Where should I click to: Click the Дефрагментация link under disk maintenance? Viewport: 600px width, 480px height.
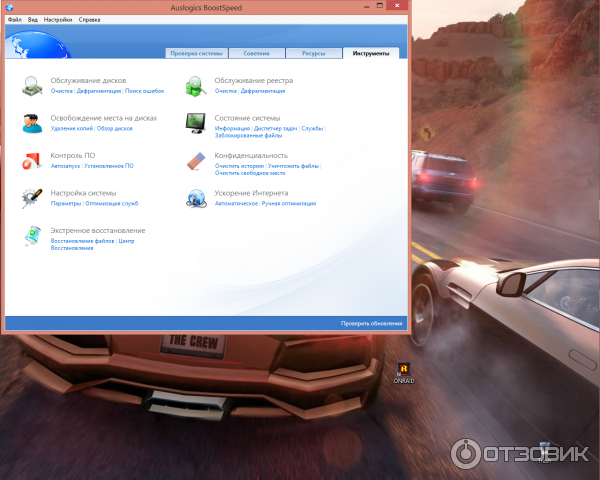coord(99,91)
